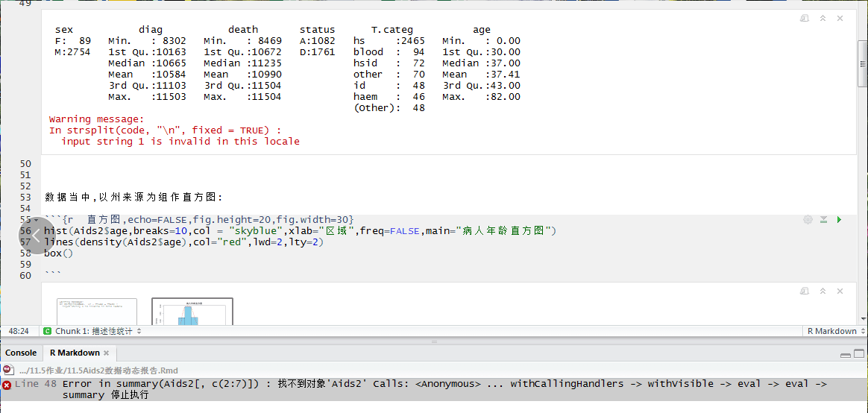Click the cursor position 48:24 indicator
This screenshot has width=868, height=413.
[x=19, y=331]
